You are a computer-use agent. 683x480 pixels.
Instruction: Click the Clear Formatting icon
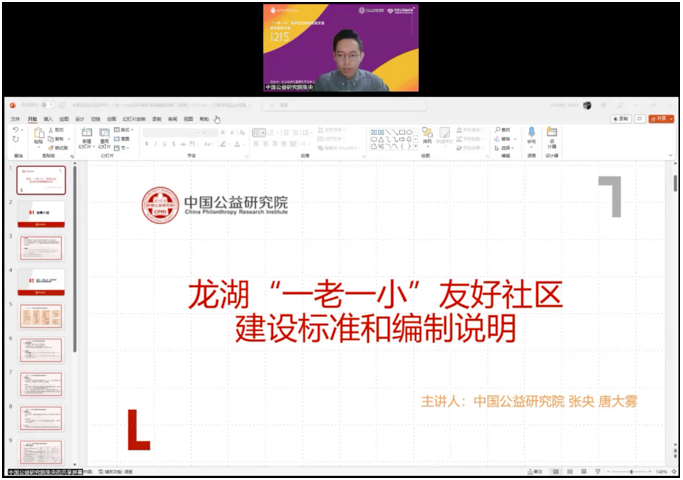coord(242,133)
